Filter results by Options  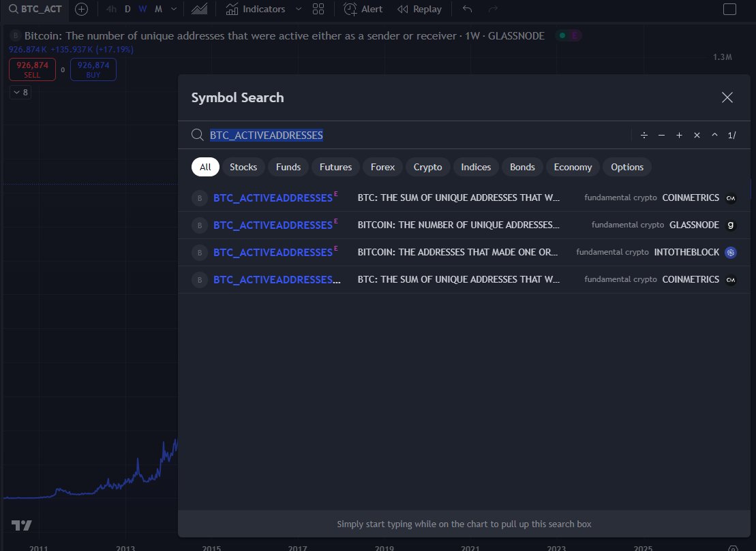tap(627, 167)
